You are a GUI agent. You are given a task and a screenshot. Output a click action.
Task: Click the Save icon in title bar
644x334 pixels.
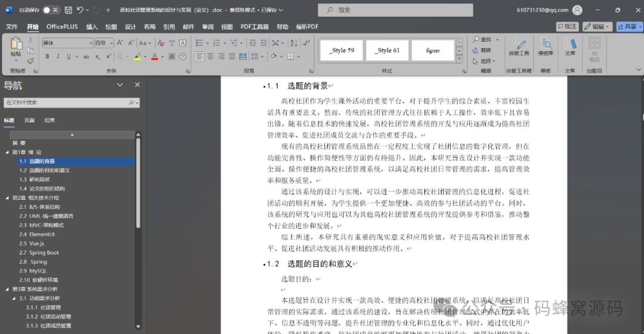[69, 10]
